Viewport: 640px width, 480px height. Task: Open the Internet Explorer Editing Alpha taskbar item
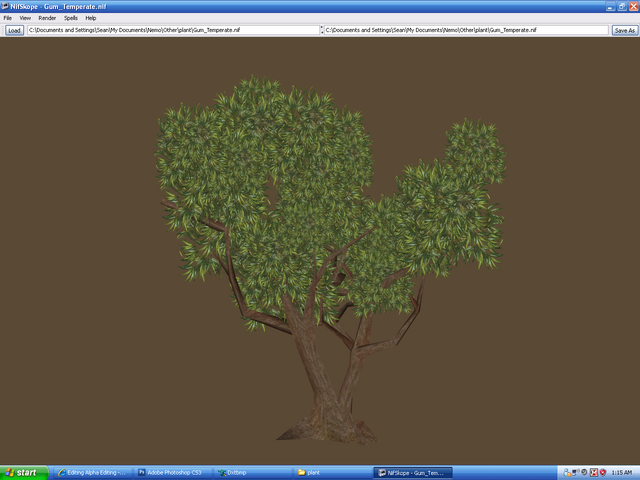click(x=93, y=473)
